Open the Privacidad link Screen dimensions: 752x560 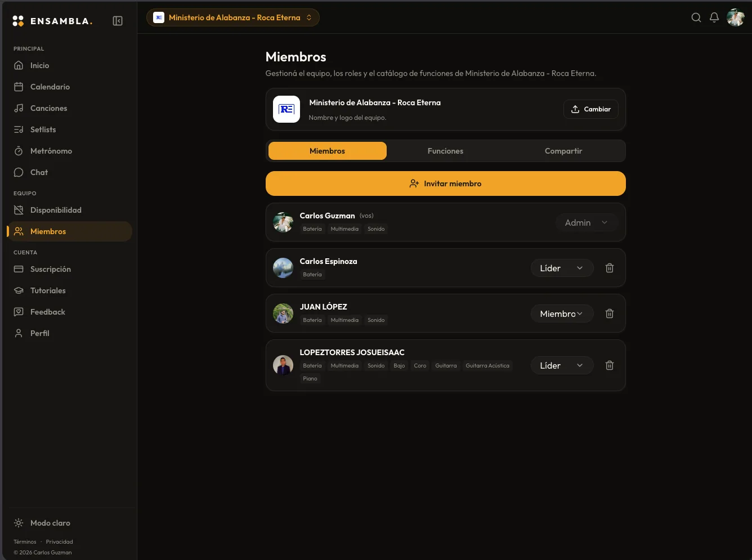[60, 542]
